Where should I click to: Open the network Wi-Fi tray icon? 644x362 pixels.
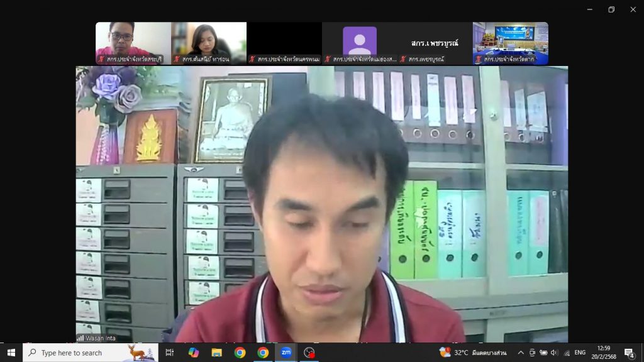click(566, 353)
